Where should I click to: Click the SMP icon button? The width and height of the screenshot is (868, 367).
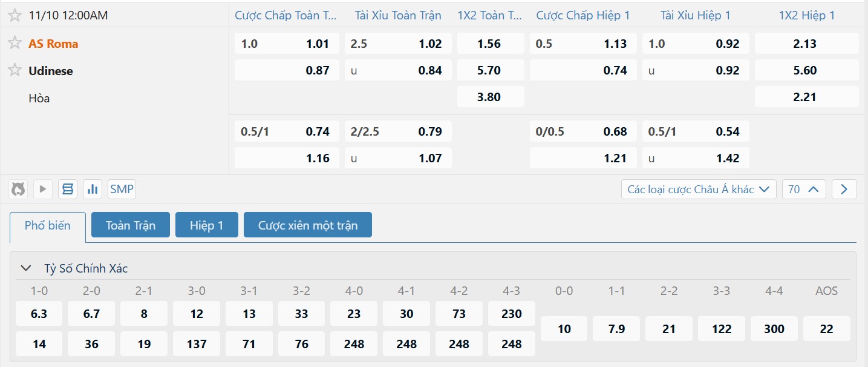[x=122, y=190]
